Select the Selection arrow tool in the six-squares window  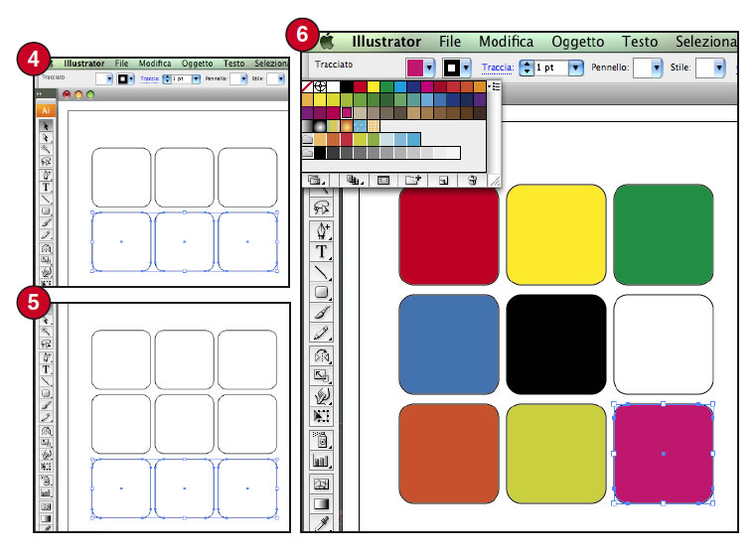[x=46, y=126]
